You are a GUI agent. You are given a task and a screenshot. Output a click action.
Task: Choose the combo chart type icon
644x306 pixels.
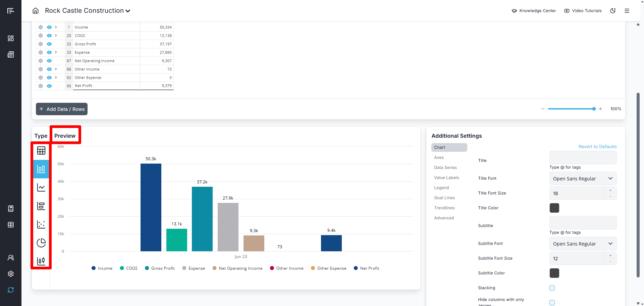41,261
